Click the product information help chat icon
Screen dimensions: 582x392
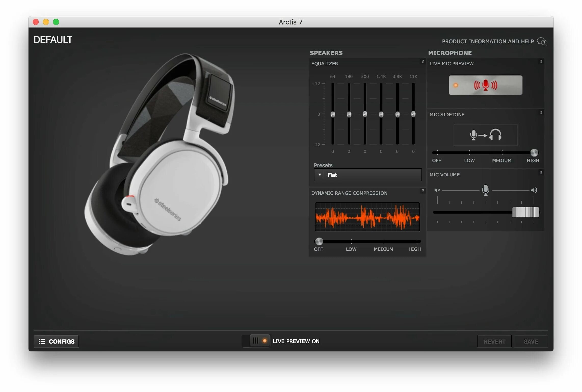pyautogui.click(x=542, y=41)
